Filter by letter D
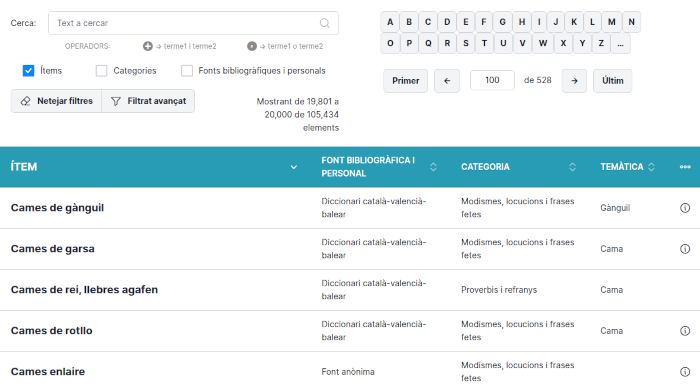700x389 pixels. (x=447, y=22)
